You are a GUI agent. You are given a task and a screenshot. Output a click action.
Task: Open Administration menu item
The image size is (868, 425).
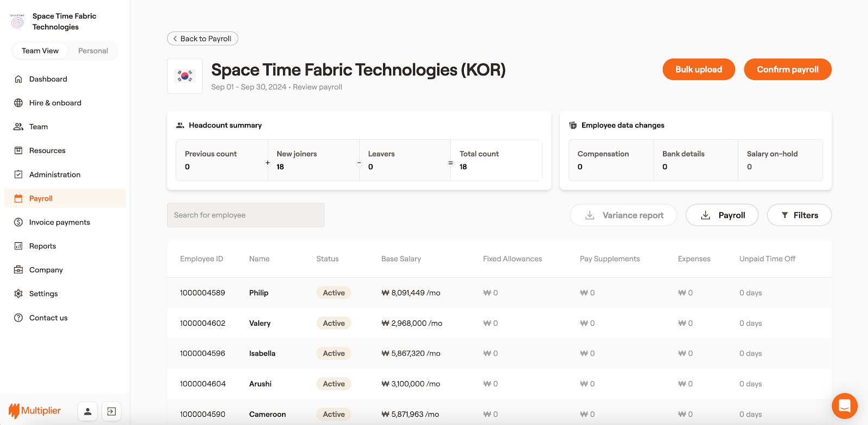(65, 175)
